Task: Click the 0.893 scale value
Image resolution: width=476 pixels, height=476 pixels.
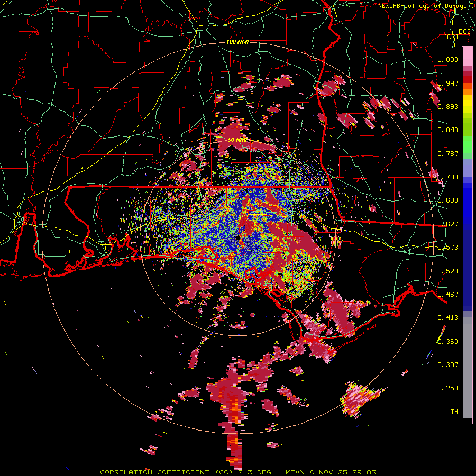Action: point(448,106)
